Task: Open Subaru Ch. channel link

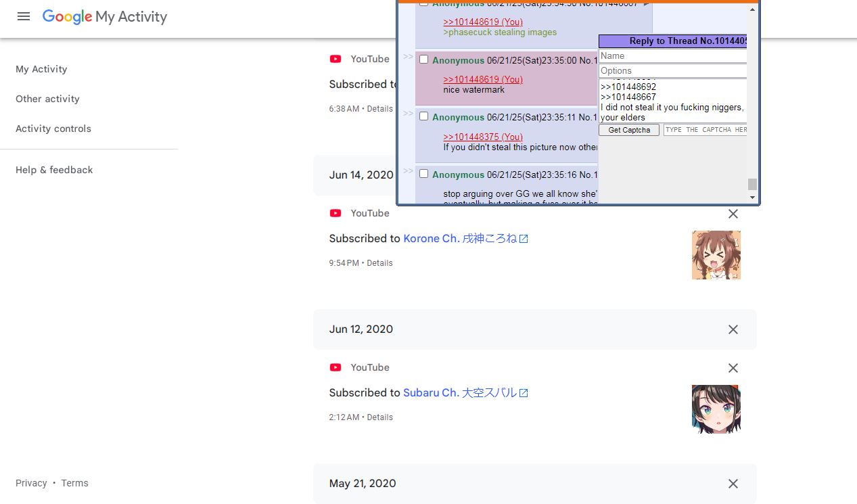Action: point(460,393)
